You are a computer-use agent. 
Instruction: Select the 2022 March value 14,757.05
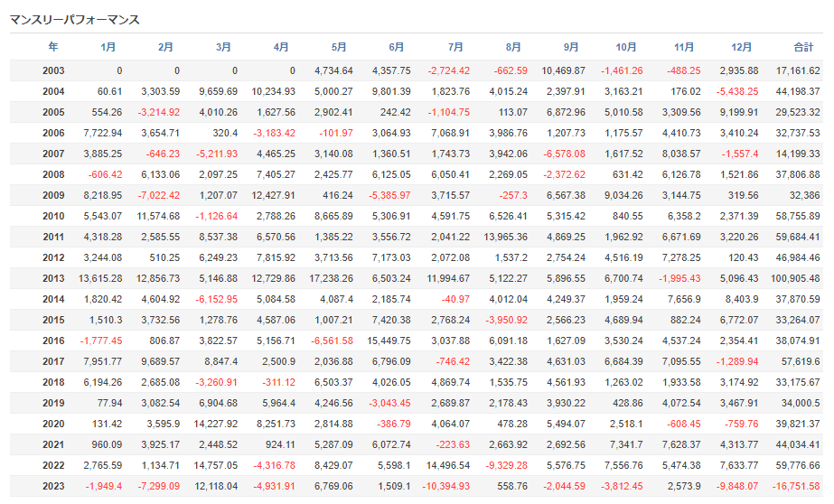tap(215, 466)
